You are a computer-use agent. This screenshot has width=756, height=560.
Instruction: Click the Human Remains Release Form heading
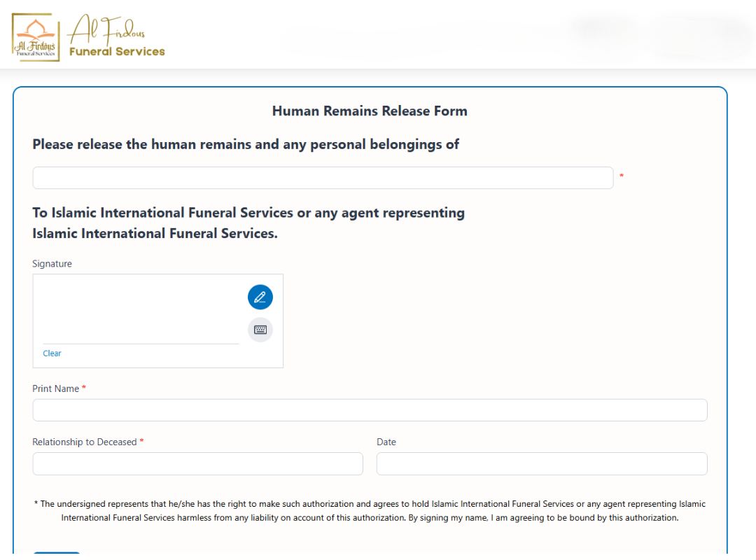[x=370, y=111]
